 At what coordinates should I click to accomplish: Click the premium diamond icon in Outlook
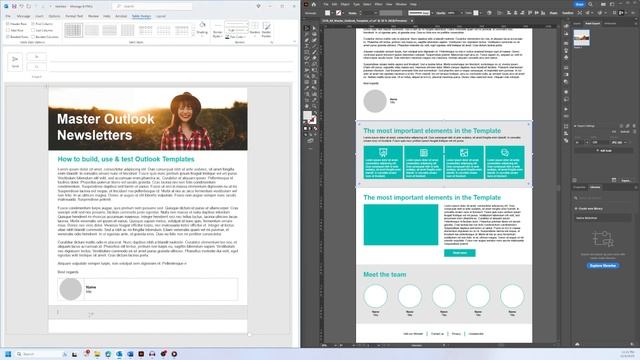pos(258,6)
